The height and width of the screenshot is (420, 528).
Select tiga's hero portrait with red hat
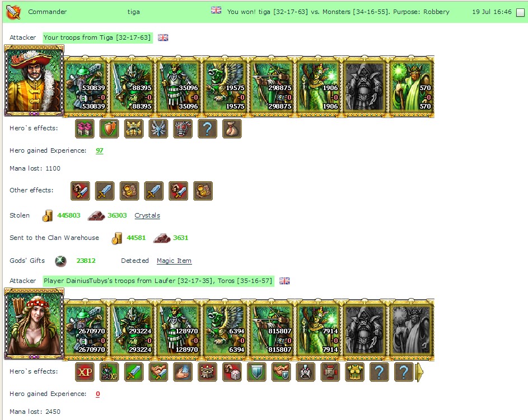click(x=34, y=81)
